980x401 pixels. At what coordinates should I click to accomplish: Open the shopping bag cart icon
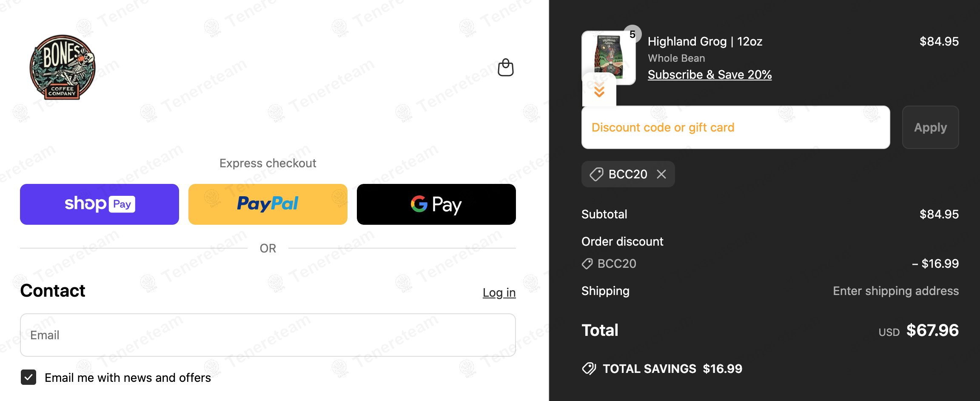(x=506, y=68)
